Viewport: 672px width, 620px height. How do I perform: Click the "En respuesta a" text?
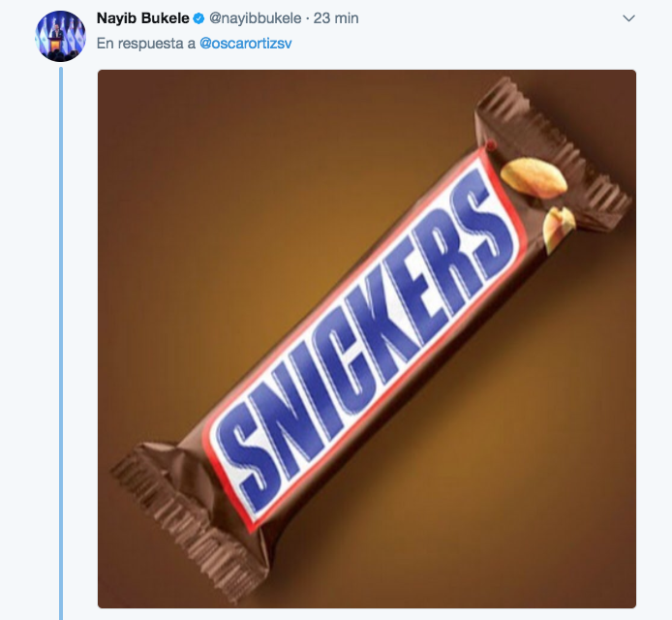[x=145, y=44]
